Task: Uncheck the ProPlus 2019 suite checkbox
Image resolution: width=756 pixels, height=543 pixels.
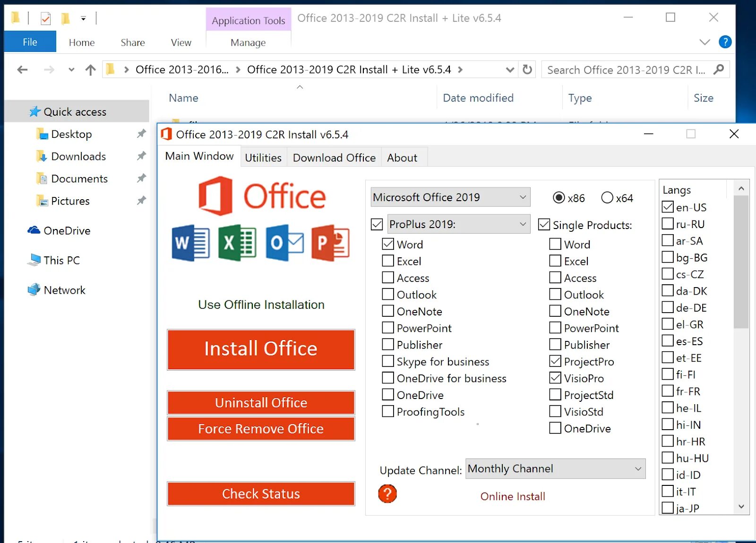Action: [377, 224]
